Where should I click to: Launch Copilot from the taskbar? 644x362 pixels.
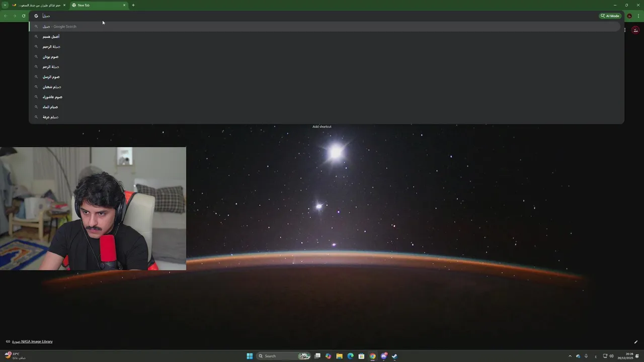329,356
